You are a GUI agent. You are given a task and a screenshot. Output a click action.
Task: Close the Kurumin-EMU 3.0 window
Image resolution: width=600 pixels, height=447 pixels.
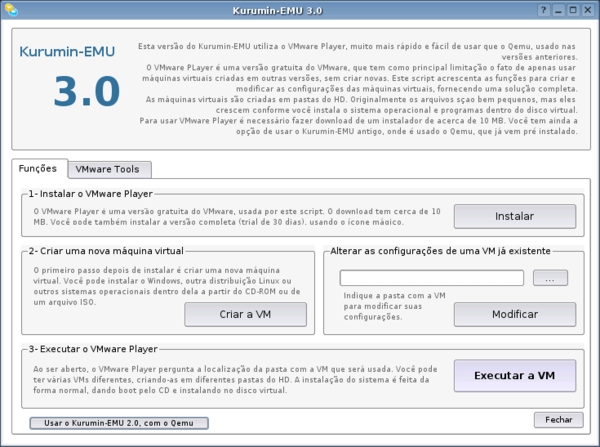(588, 10)
